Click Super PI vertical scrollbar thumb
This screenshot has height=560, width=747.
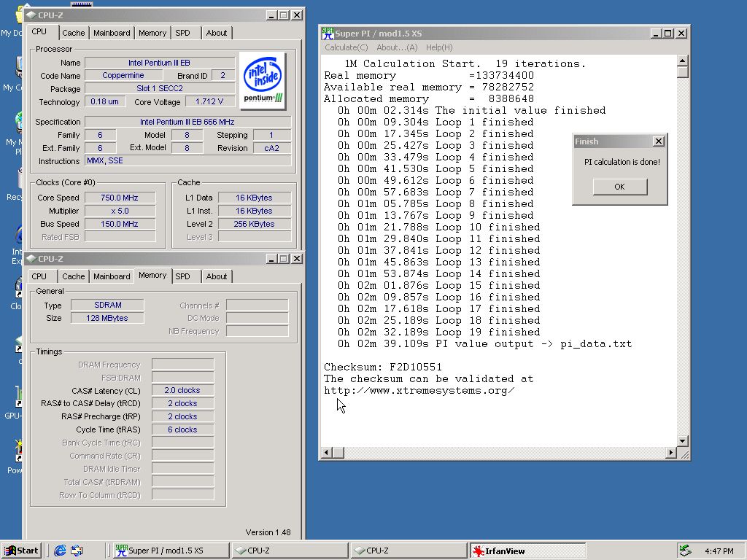pos(682,72)
